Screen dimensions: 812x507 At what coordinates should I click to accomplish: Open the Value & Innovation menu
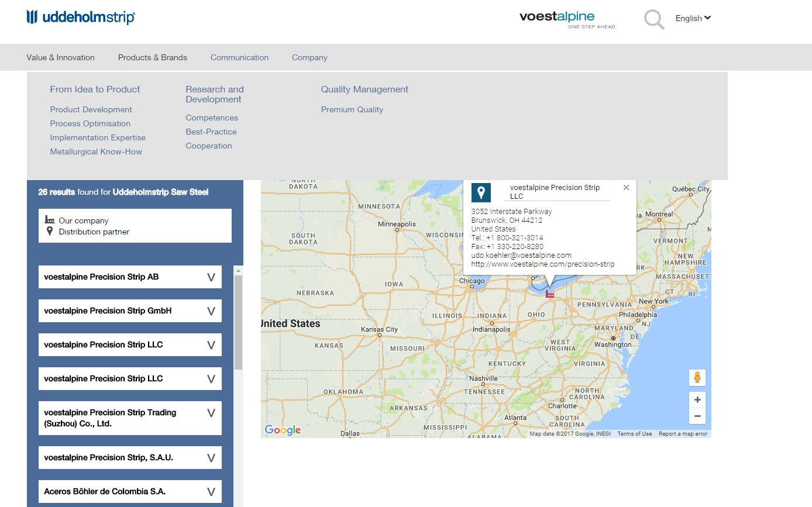pyautogui.click(x=60, y=57)
